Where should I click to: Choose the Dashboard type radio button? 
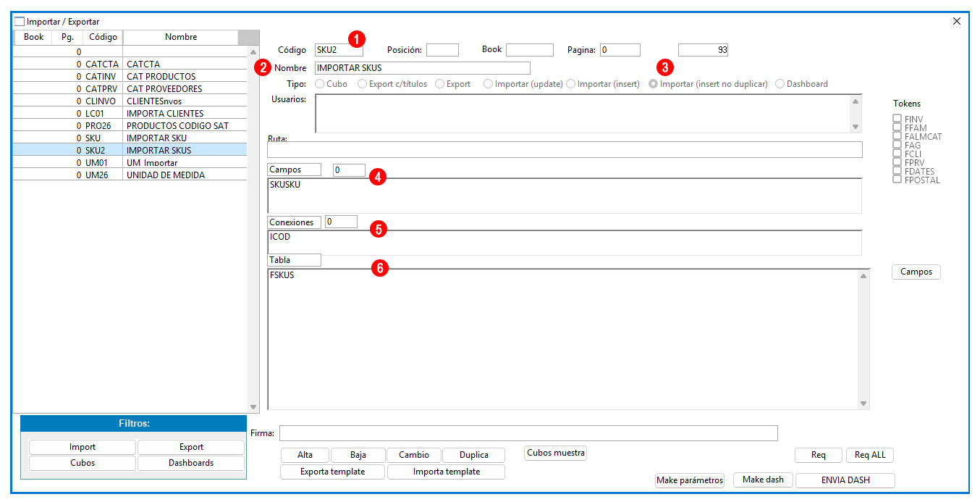[x=780, y=84]
